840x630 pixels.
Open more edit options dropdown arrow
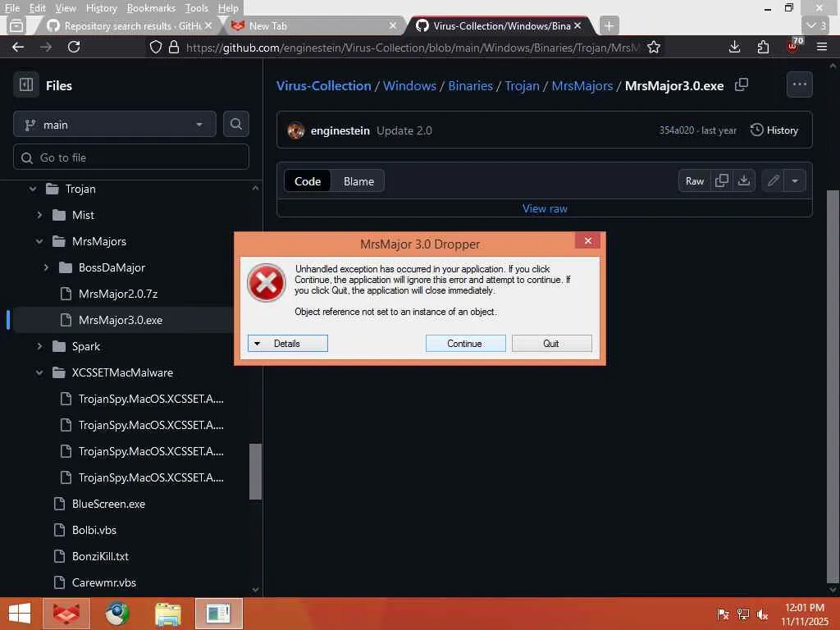[794, 181]
